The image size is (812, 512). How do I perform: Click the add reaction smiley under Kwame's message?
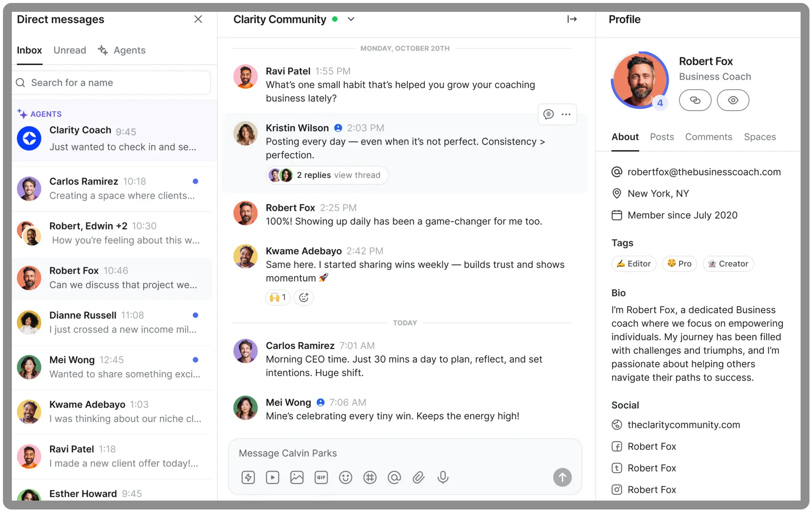304,297
